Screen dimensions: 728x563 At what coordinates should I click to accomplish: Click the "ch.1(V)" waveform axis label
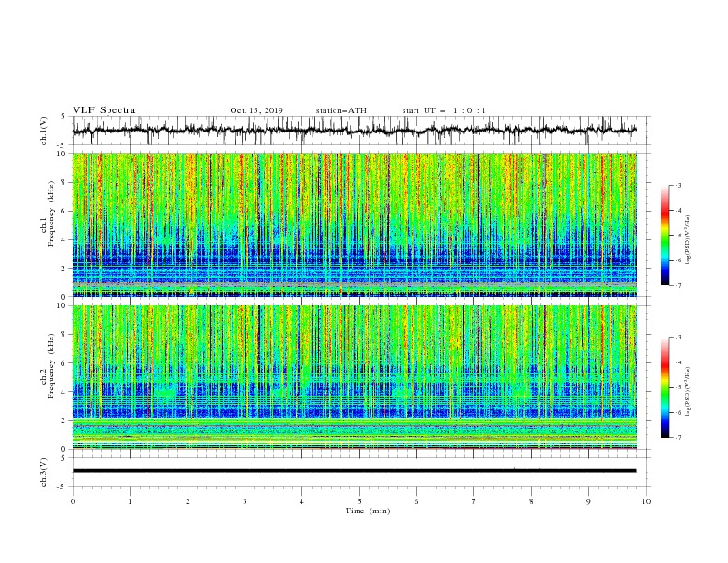[x=44, y=131]
